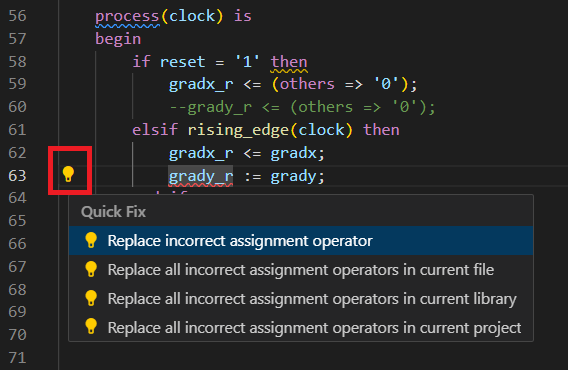Select Replace incorrect assignment operator
Viewport: 568px width, 370px height.
click(301, 241)
